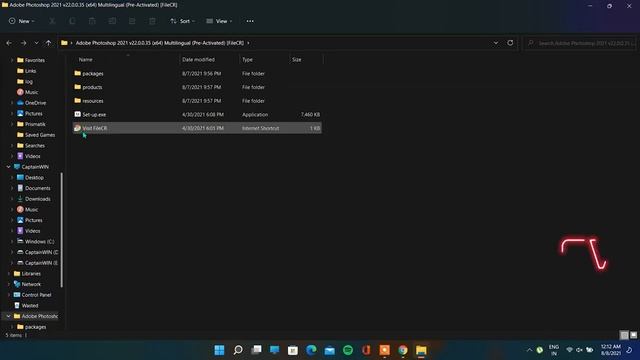Launch Microsoft Edge from taskbar

click(311, 350)
